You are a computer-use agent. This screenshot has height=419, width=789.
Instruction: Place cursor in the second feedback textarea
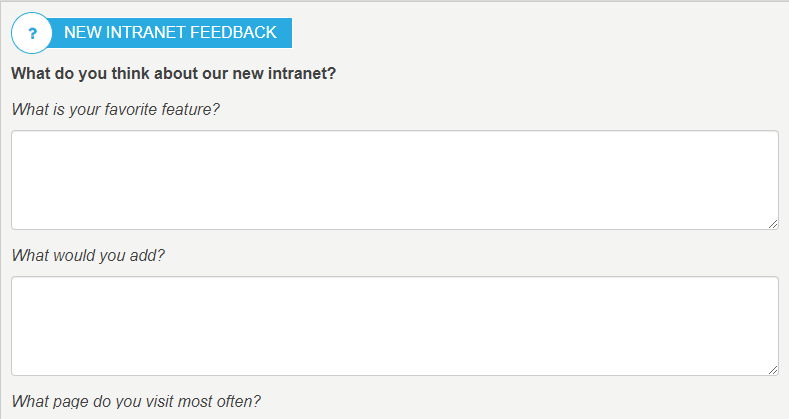pyautogui.click(x=394, y=326)
